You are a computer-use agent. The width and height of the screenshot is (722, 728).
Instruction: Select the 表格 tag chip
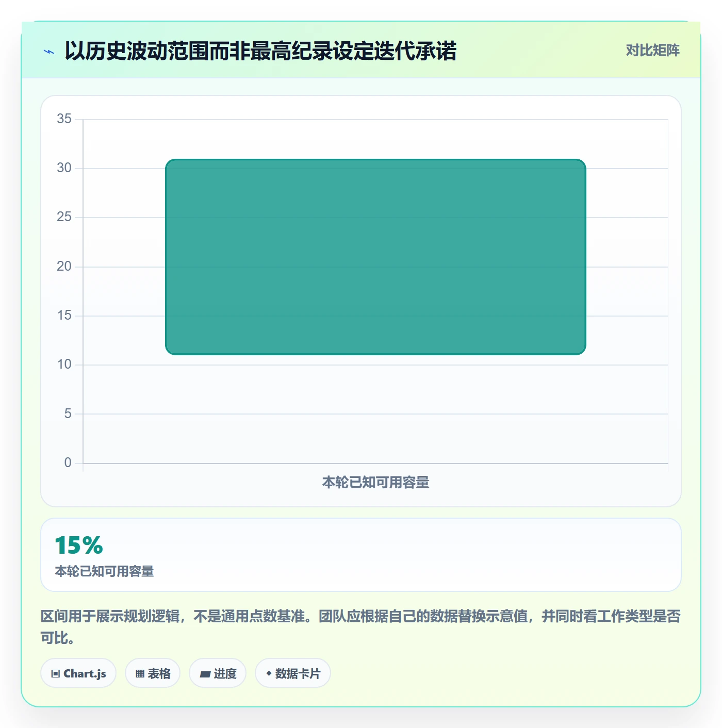click(153, 673)
